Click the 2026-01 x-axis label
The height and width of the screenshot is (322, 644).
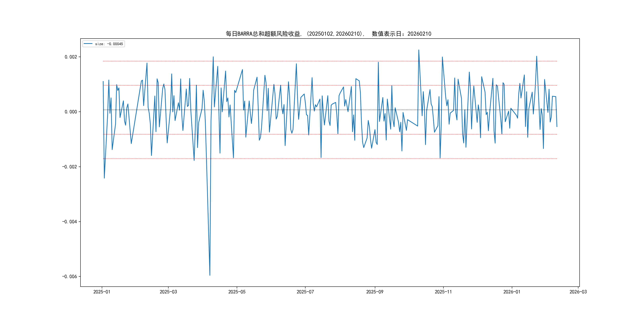(x=512, y=292)
